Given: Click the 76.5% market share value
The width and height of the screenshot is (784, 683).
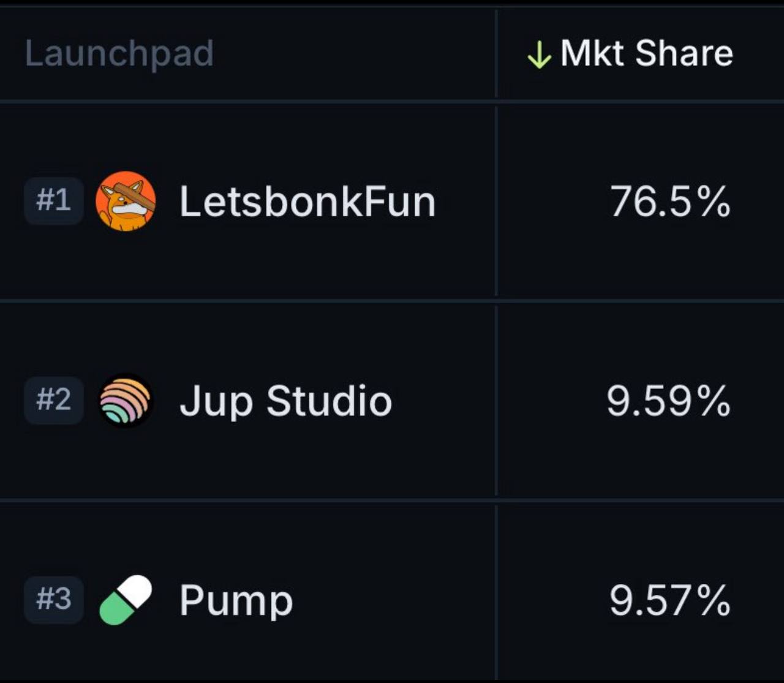Looking at the screenshot, I should pos(670,202).
